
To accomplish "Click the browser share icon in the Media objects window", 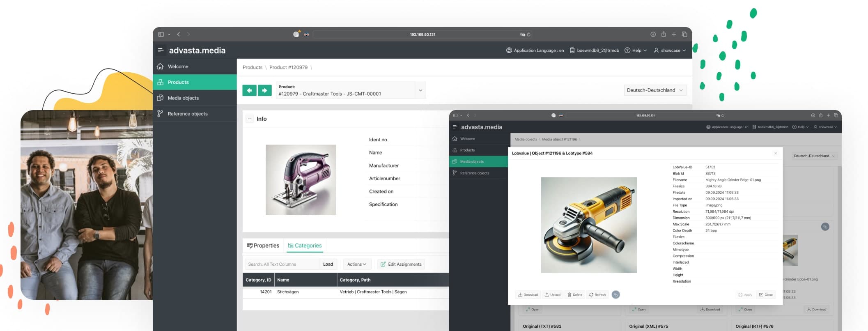I will coord(821,115).
